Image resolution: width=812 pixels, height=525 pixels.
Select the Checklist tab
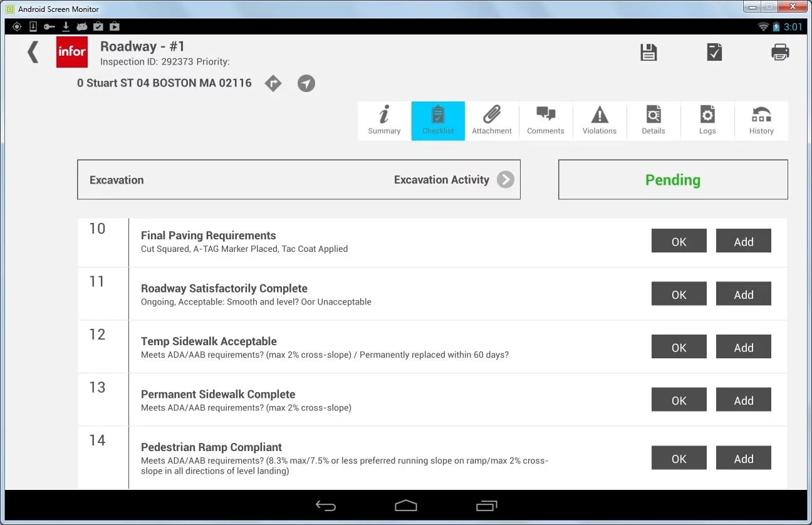[x=438, y=120]
